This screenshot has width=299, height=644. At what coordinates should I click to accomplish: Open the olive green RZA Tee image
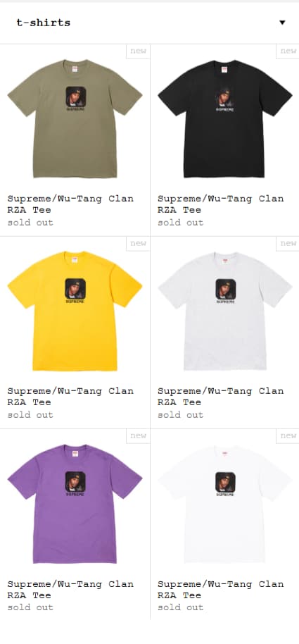point(75,118)
